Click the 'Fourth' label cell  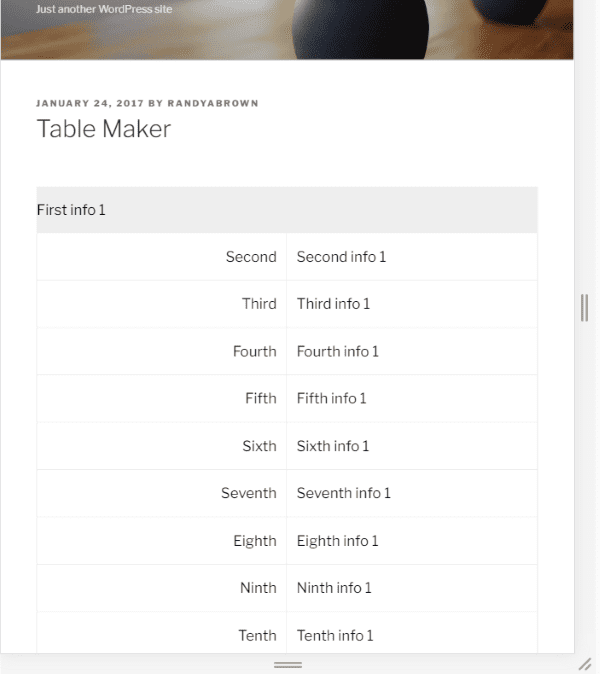(254, 352)
